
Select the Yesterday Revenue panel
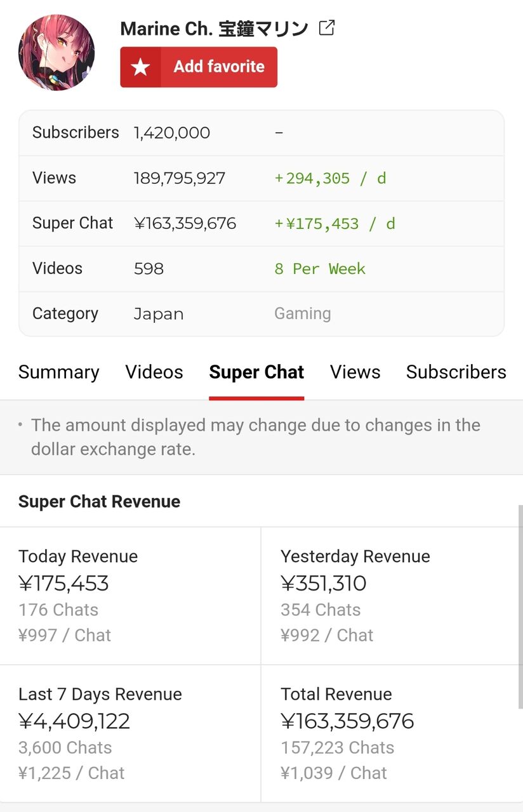point(392,596)
